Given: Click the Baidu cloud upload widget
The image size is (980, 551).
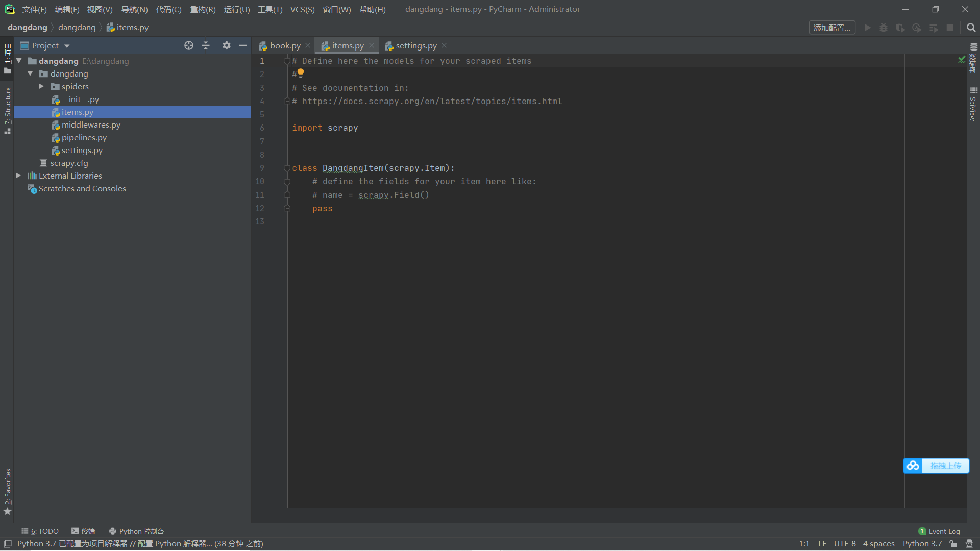Looking at the screenshot, I should pyautogui.click(x=936, y=466).
